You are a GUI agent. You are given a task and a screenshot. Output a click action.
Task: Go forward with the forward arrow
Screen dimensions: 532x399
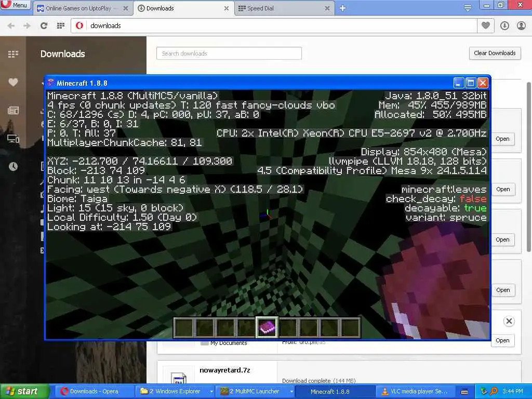click(x=27, y=26)
